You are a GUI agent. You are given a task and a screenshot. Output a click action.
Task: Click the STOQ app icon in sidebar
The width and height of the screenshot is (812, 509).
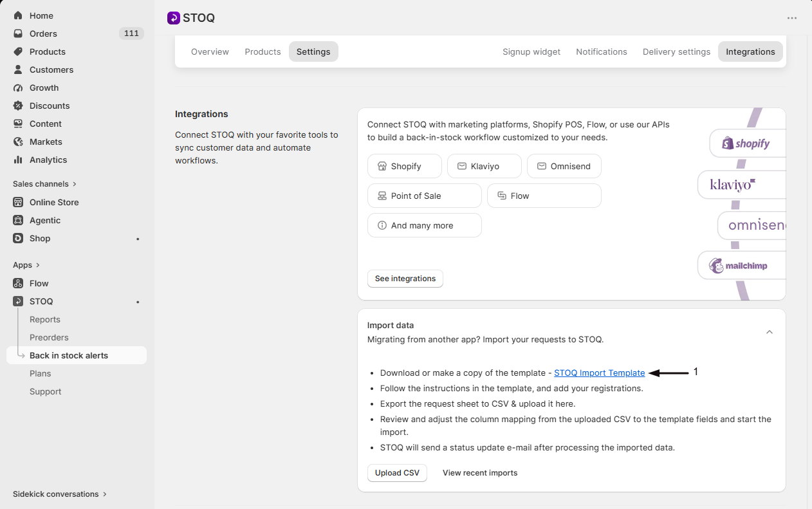pos(18,301)
